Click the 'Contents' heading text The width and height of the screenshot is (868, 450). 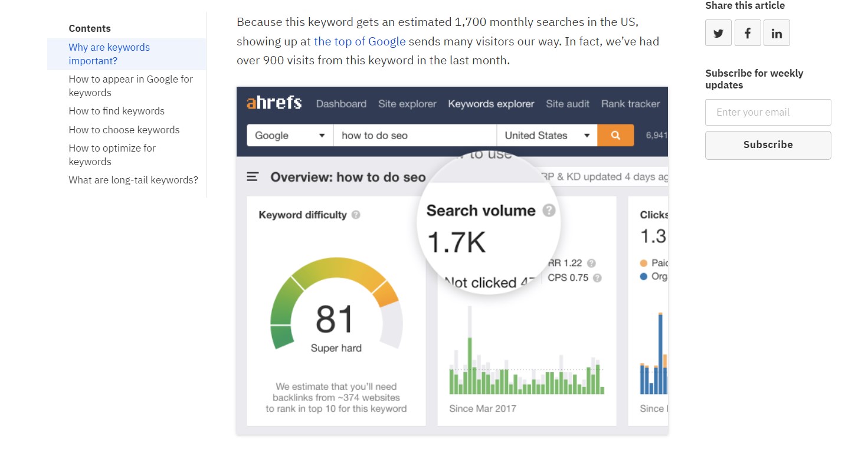[x=90, y=28]
